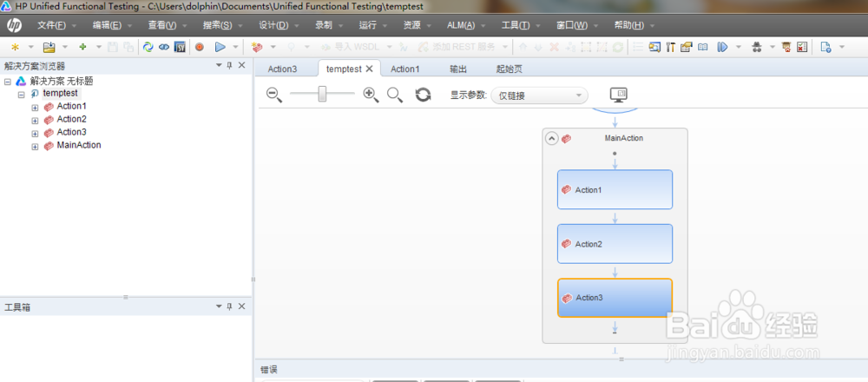Click the Open folder icon in toolbar
The image size is (868, 382).
point(49,47)
